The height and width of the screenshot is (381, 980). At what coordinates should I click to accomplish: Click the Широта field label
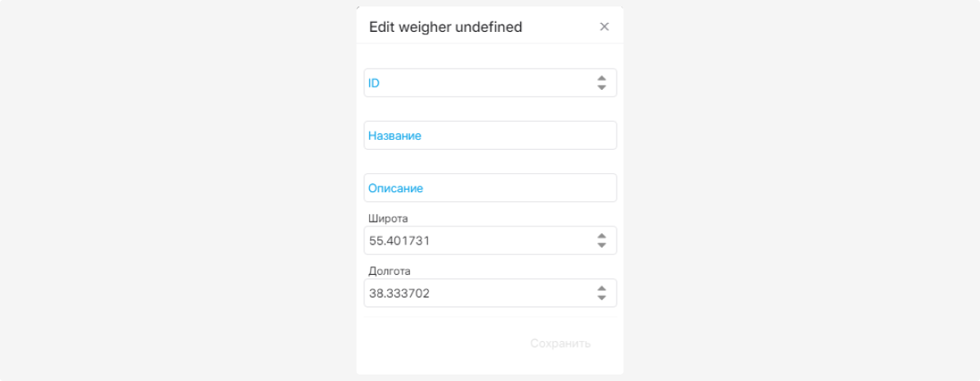[x=388, y=218]
